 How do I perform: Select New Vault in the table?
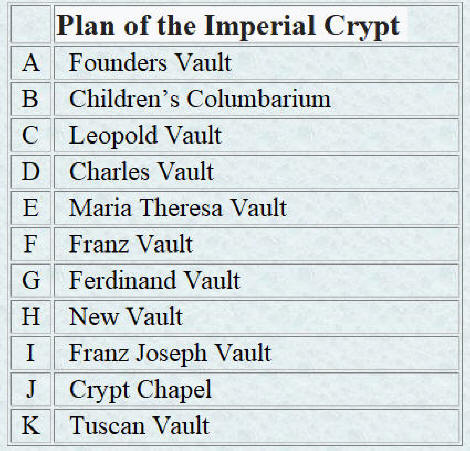(x=126, y=316)
